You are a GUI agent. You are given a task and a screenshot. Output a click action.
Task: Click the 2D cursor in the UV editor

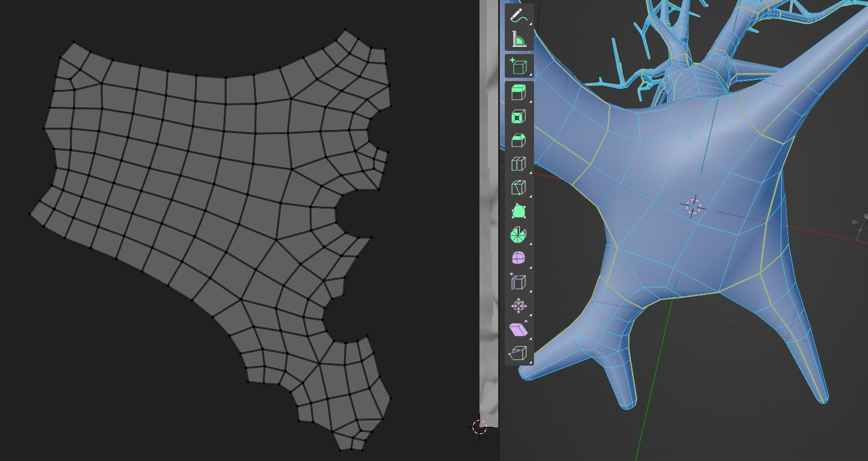[479, 427]
